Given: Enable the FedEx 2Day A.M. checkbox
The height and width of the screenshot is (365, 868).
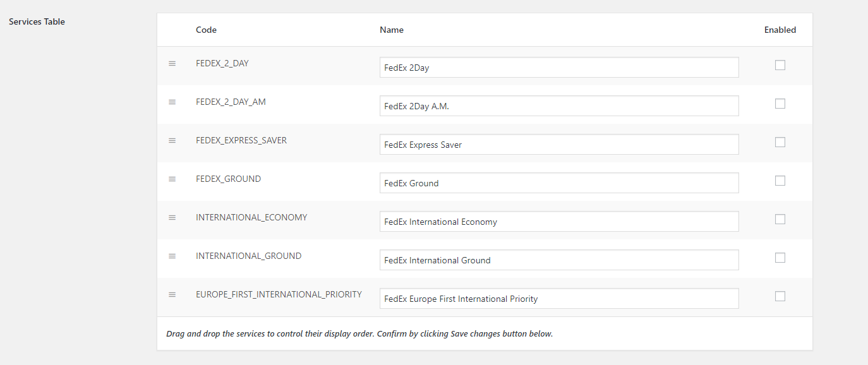Looking at the screenshot, I should [x=780, y=104].
